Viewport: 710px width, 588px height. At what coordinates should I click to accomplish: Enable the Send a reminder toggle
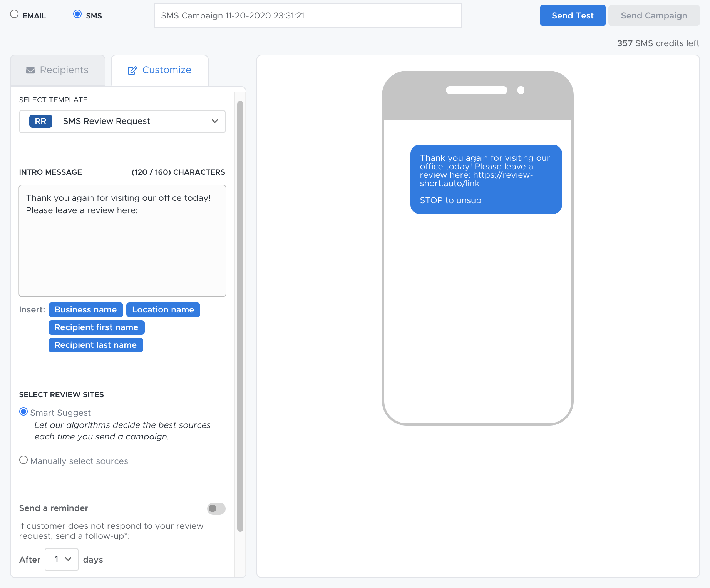(x=216, y=508)
